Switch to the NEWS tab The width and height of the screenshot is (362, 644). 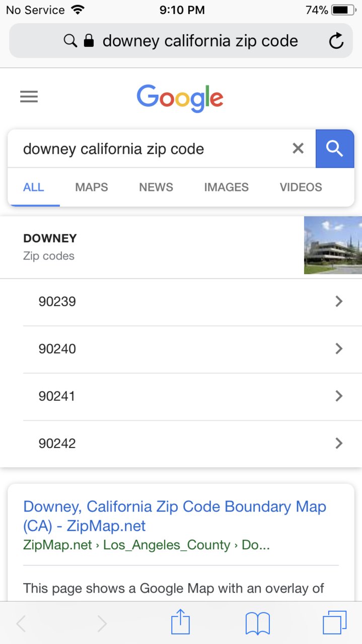click(x=156, y=187)
